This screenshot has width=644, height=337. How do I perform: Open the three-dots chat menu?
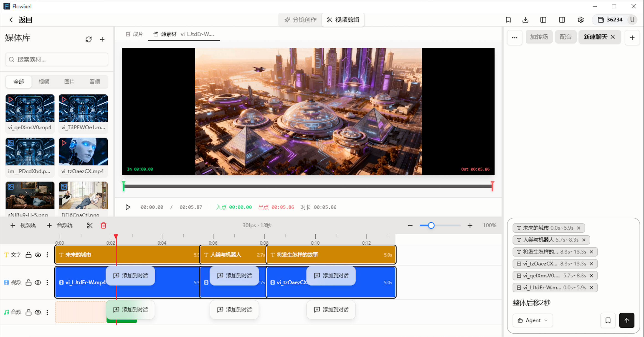pyautogui.click(x=515, y=38)
